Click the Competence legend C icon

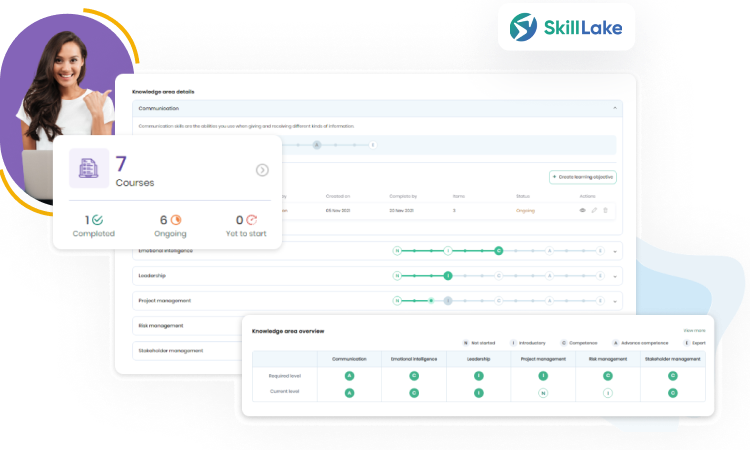coord(563,343)
